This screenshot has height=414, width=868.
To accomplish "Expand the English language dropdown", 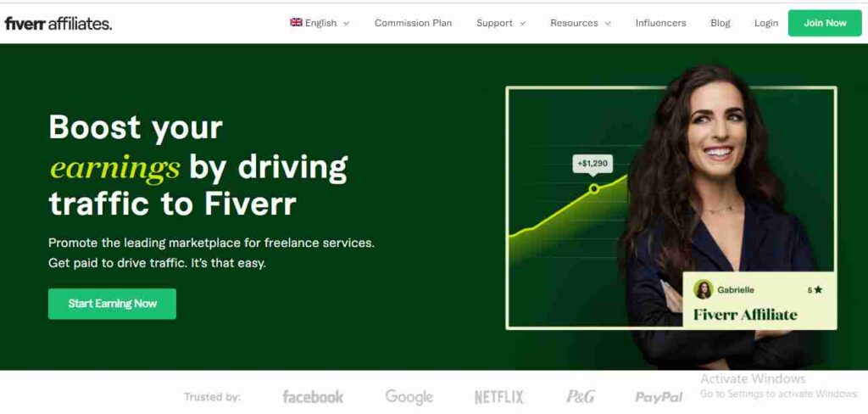I will tap(320, 23).
